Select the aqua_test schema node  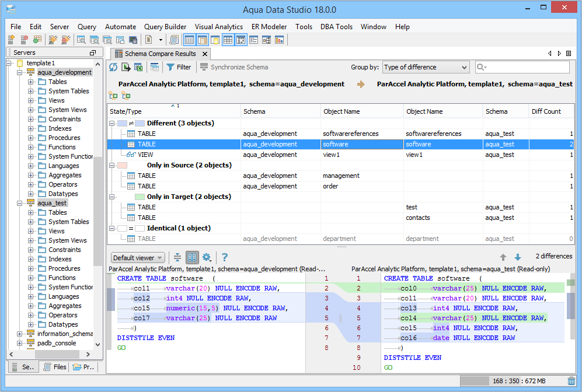coord(52,203)
